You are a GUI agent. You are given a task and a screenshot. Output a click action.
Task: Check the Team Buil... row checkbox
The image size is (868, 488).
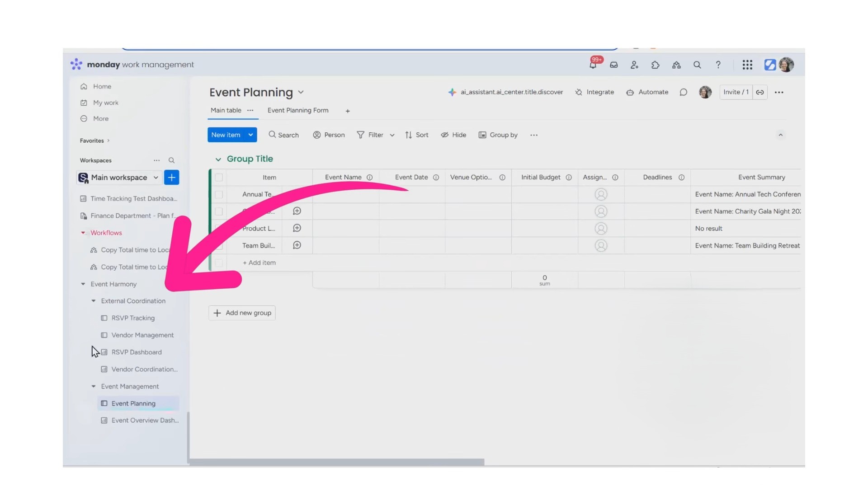point(219,246)
